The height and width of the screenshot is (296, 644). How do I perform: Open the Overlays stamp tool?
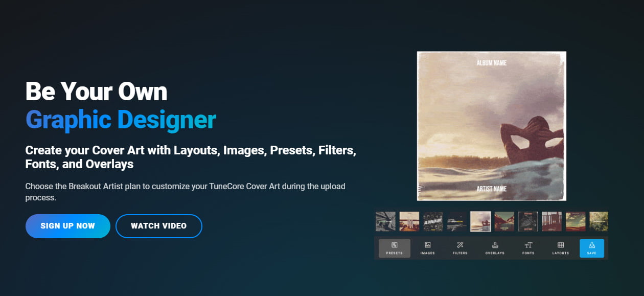(x=495, y=248)
